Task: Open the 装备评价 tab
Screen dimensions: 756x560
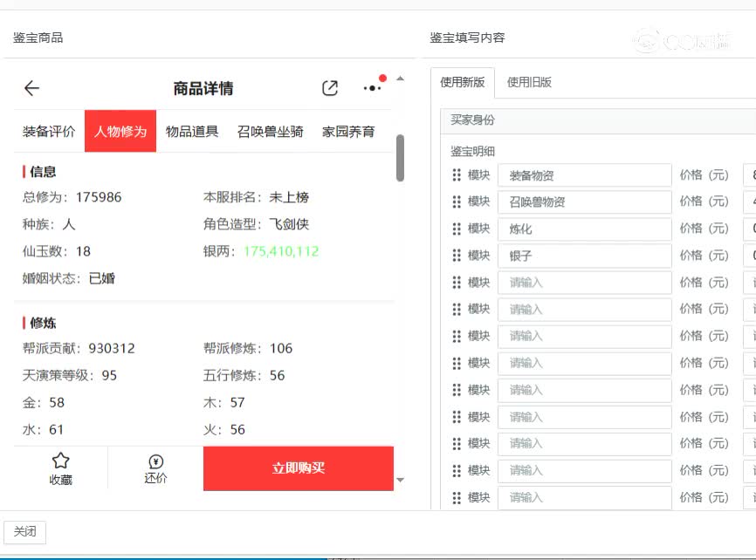Action: (52, 131)
